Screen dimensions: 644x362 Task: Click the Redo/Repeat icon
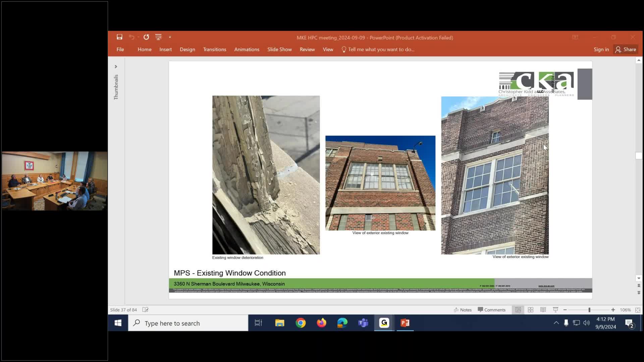click(146, 37)
